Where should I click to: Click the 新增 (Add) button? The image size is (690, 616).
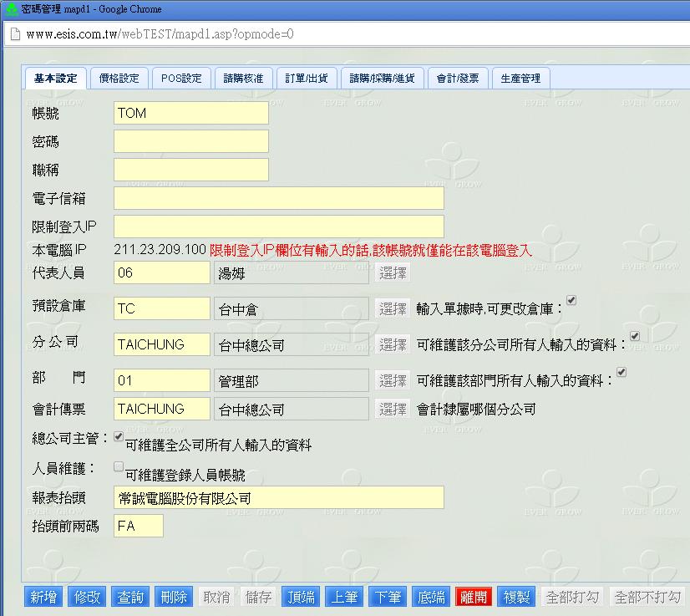point(43,597)
